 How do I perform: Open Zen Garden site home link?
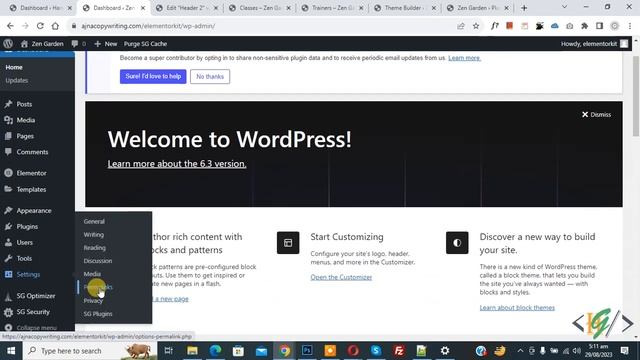pos(42,44)
